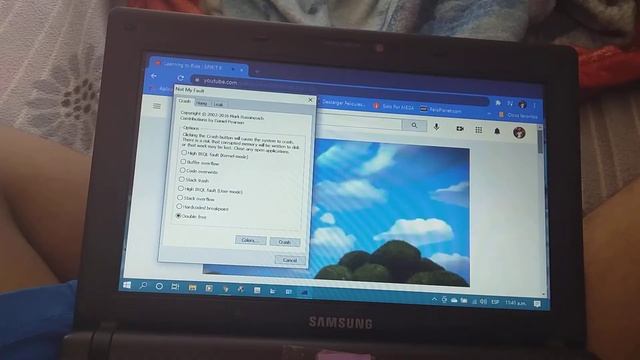640x360 pixels.
Task: Open volume control in system tray
Action: point(483,302)
